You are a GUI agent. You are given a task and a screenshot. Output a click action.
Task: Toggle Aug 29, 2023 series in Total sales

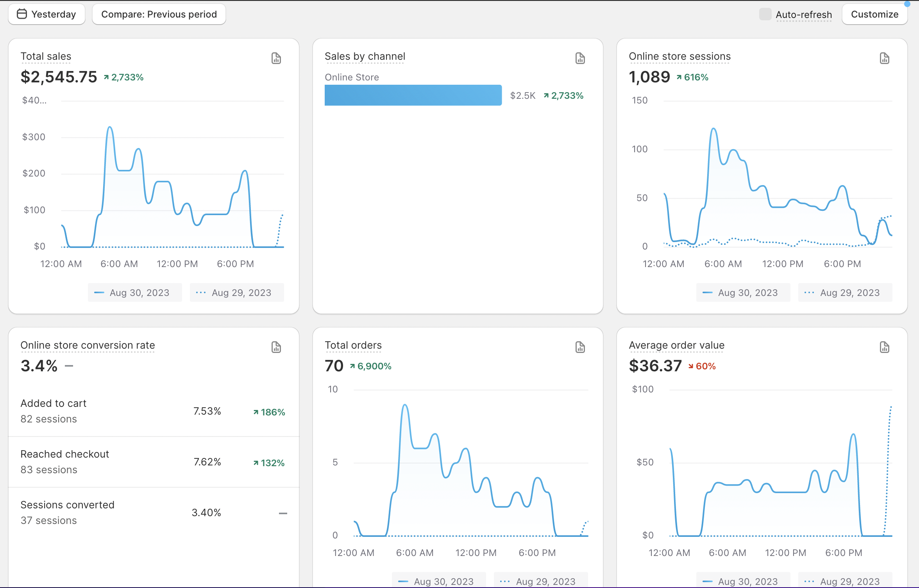pos(237,293)
